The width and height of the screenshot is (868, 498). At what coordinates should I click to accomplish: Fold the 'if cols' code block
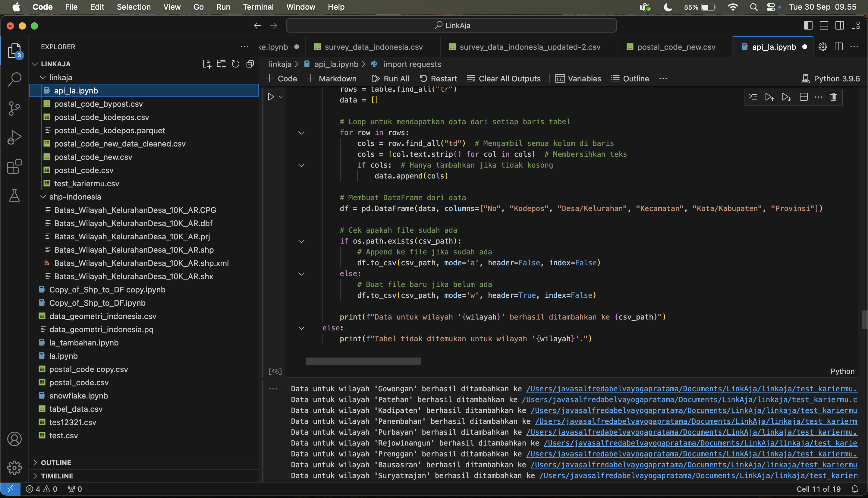(301, 165)
